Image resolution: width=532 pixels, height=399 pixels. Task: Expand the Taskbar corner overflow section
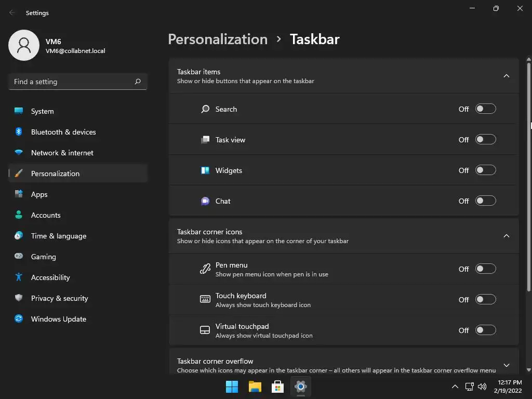(x=507, y=365)
